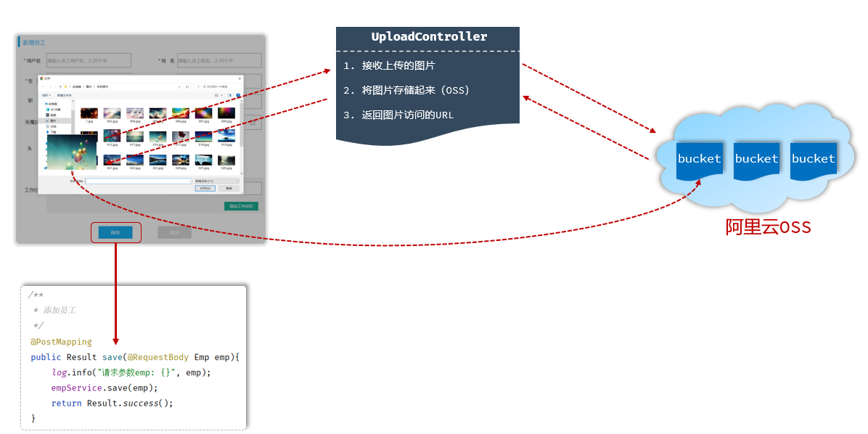Click the grey 取消 button below form

(174, 232)
